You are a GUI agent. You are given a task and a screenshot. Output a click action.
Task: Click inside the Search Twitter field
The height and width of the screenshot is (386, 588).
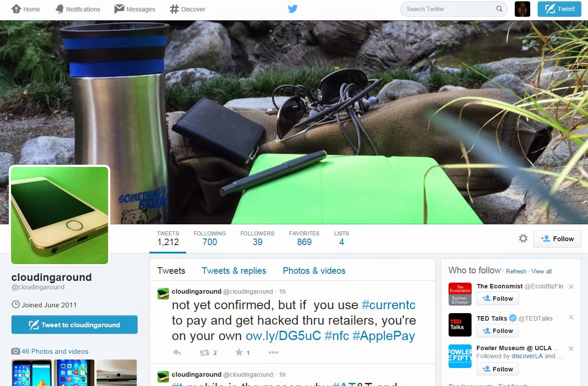pyautogui.click(x=453, y=9)
